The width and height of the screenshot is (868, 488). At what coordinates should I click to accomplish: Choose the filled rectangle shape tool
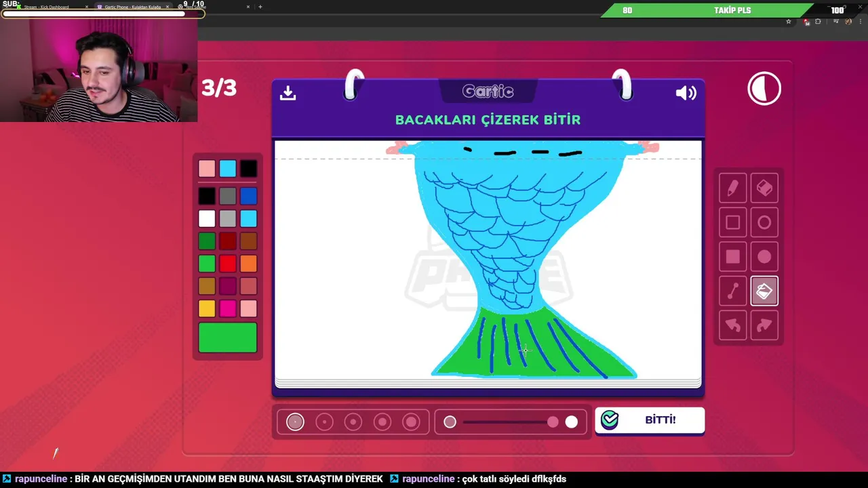pos(732,257)
